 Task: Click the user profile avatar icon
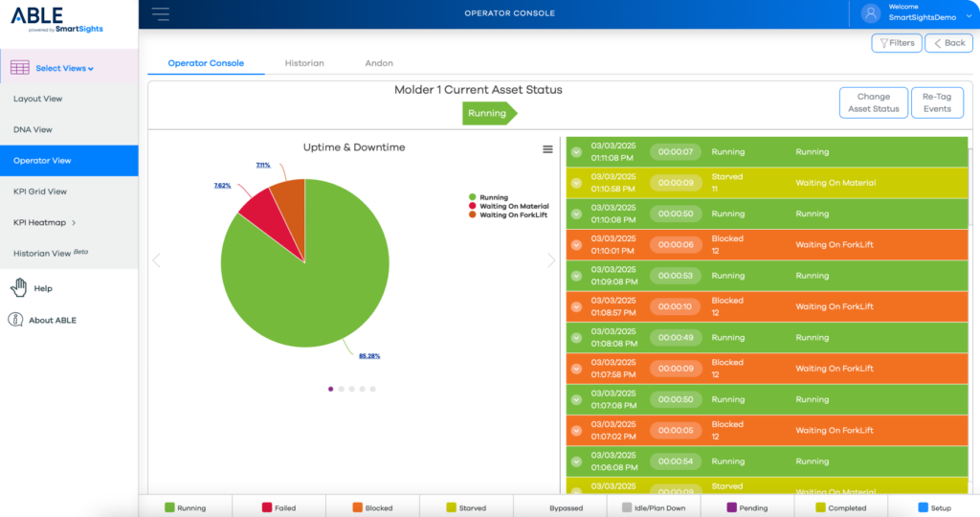coord(870,13)
